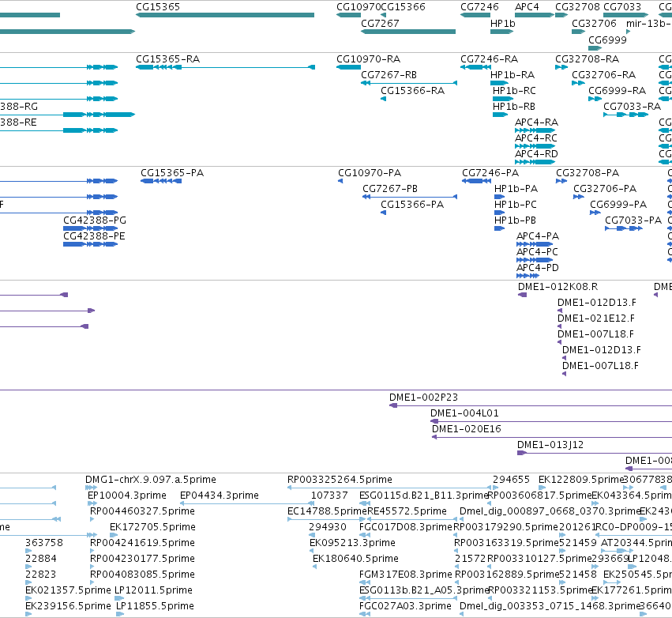Click the CG32706 gene label
This screenshot has height=618, width=672.
pyautogui.click(x=594, y=23)
